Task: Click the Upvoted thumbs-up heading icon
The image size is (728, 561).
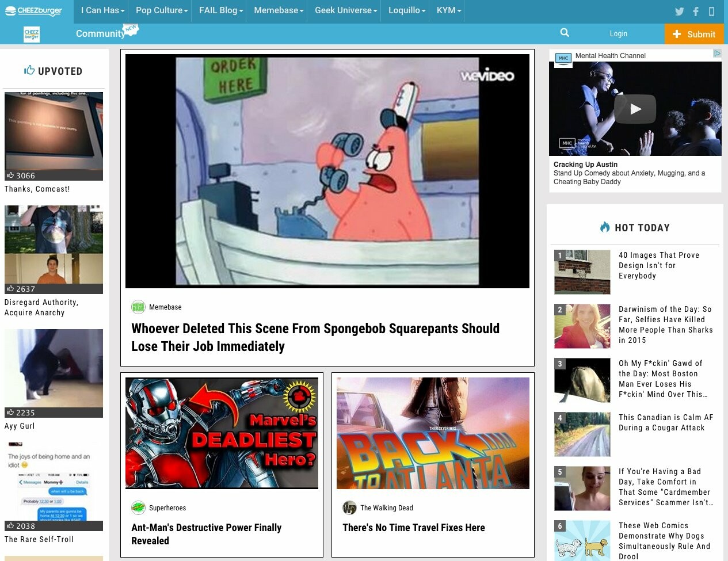Action: point(29,70)
